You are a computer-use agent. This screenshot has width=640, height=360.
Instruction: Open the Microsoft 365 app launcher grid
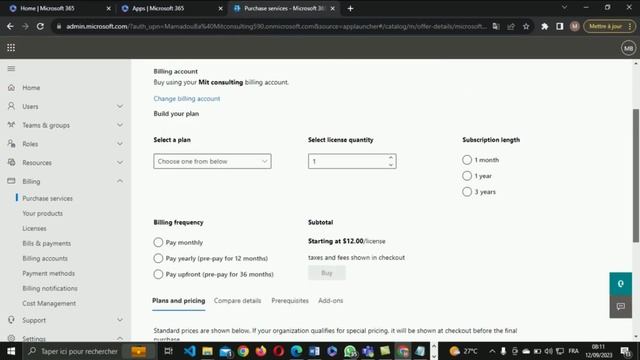(x=11, y=48)
